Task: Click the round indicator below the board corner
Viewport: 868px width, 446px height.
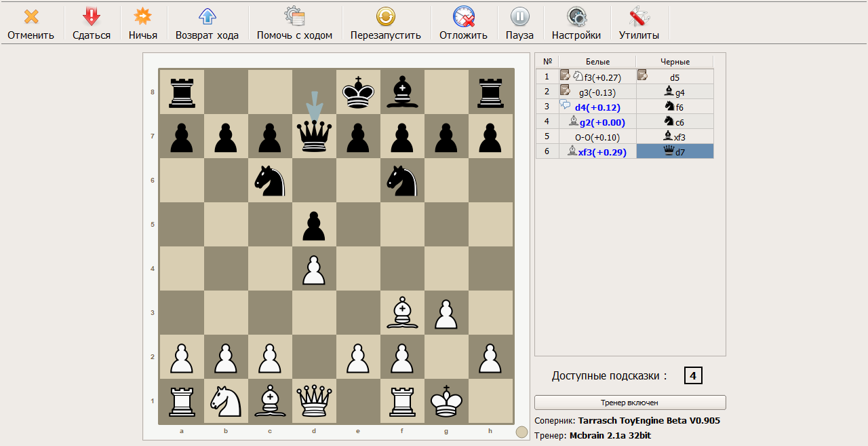Action: click(521, 432)
